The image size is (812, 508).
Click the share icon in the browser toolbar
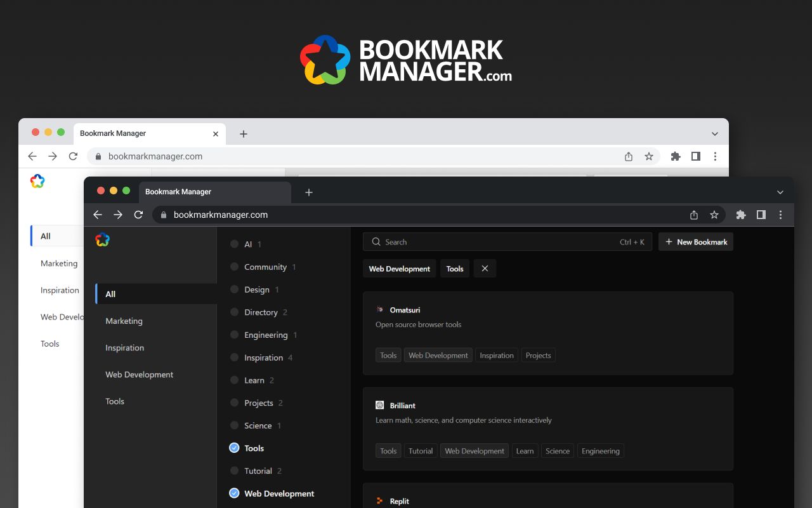coord(693,215)
